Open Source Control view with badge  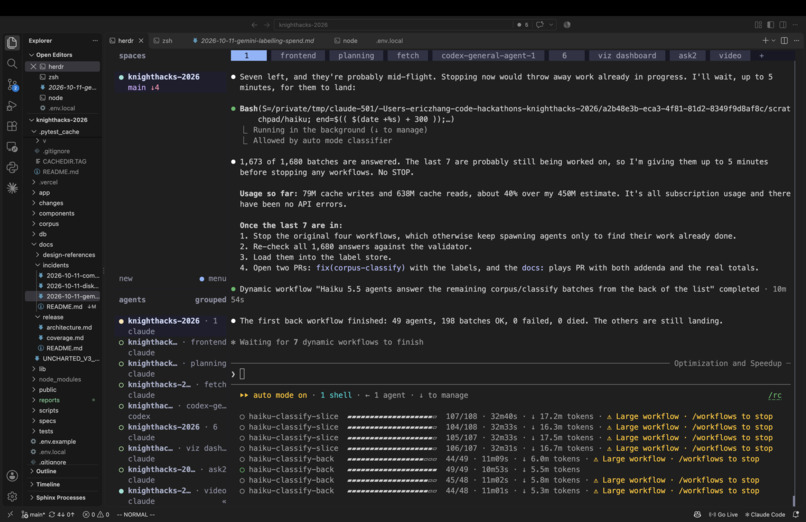click(12, 85)
